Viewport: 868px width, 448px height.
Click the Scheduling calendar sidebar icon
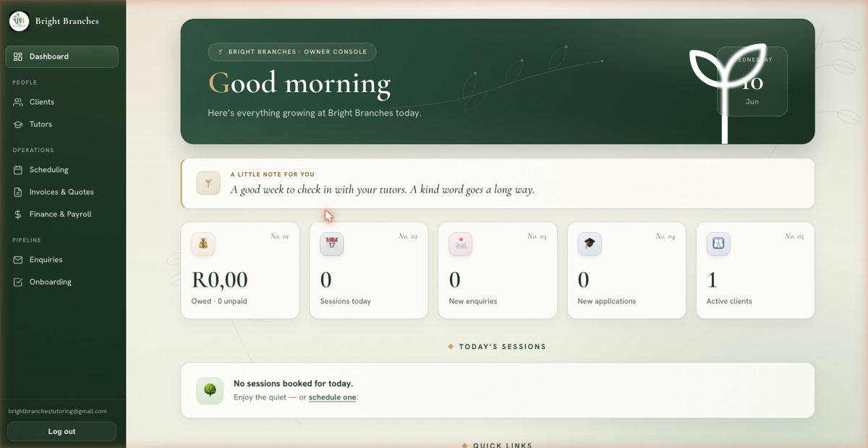pos(18,170)
